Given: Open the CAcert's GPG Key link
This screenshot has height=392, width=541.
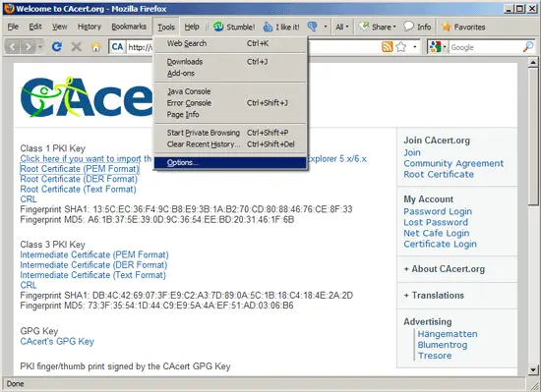Looking at the screenshot, I should tap(57, 341).
